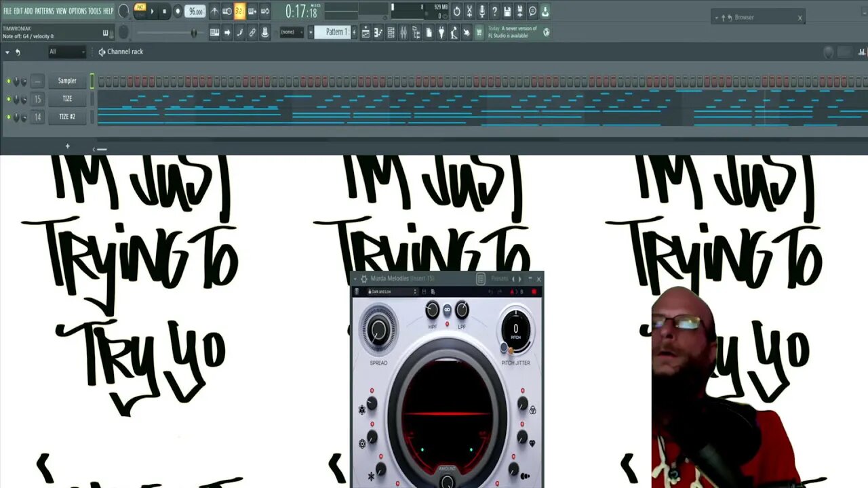Click the undo history icon in top toolbar

tap(456, 12)
